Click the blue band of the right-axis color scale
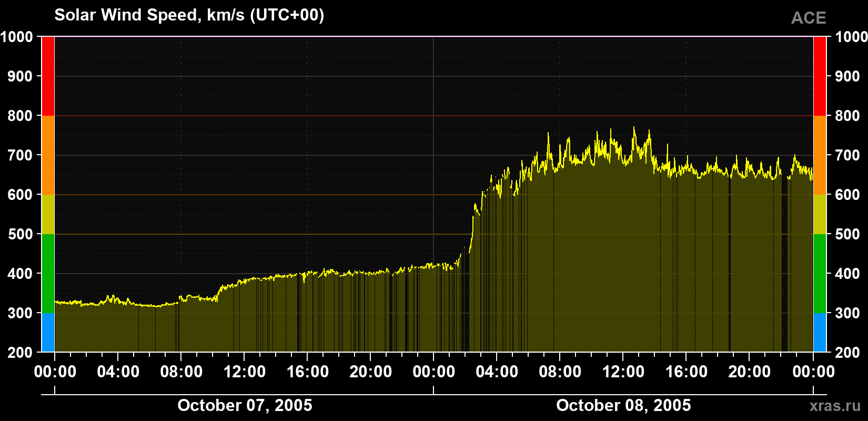868x421 pixels. 820,333
